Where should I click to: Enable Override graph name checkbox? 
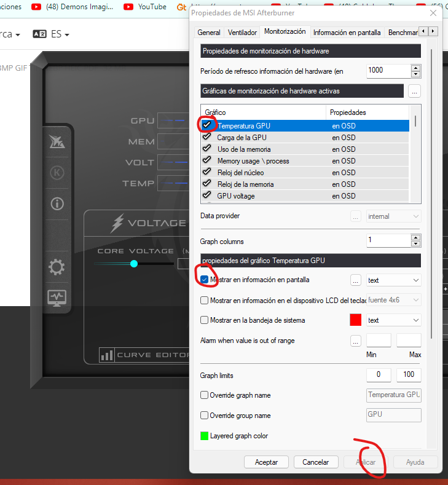[204, 395]
